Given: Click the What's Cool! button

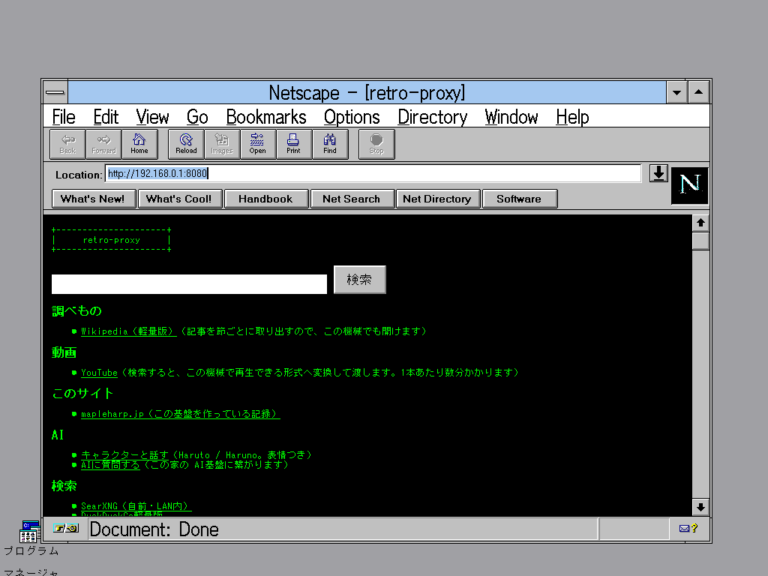Looking at the screenshot, I should point(179,199).
